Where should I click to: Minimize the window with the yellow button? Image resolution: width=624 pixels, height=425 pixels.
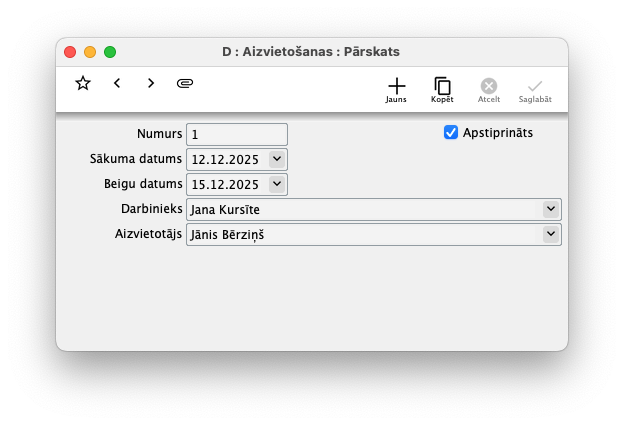click(x=90, y=51)
